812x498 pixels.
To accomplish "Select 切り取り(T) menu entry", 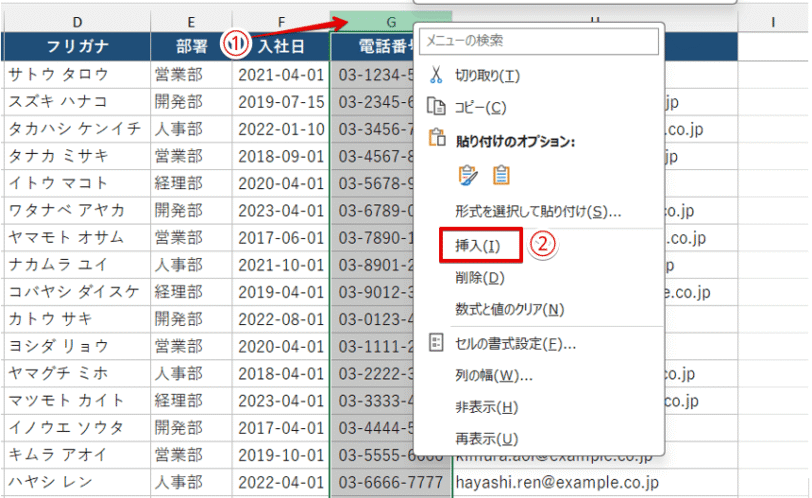I will click(487, 76).
